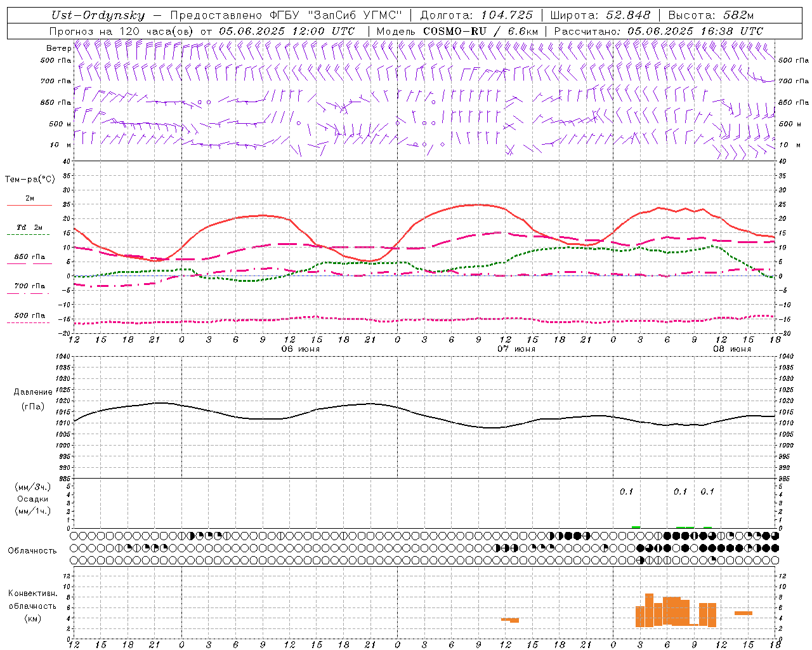Click the Модель COSMO-RU / 6.6км label
This screenshot has width=812, height=650.
(x=457, y=31)
